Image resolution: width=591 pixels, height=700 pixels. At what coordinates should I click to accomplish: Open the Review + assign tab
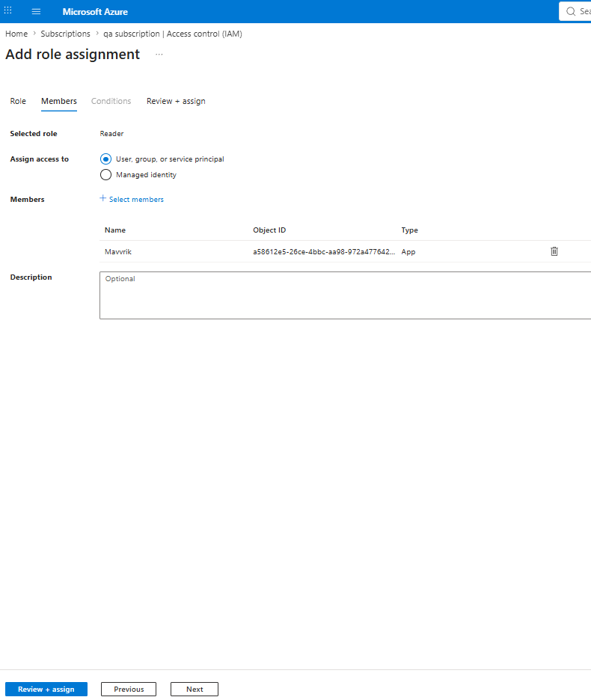coord(176,102)
